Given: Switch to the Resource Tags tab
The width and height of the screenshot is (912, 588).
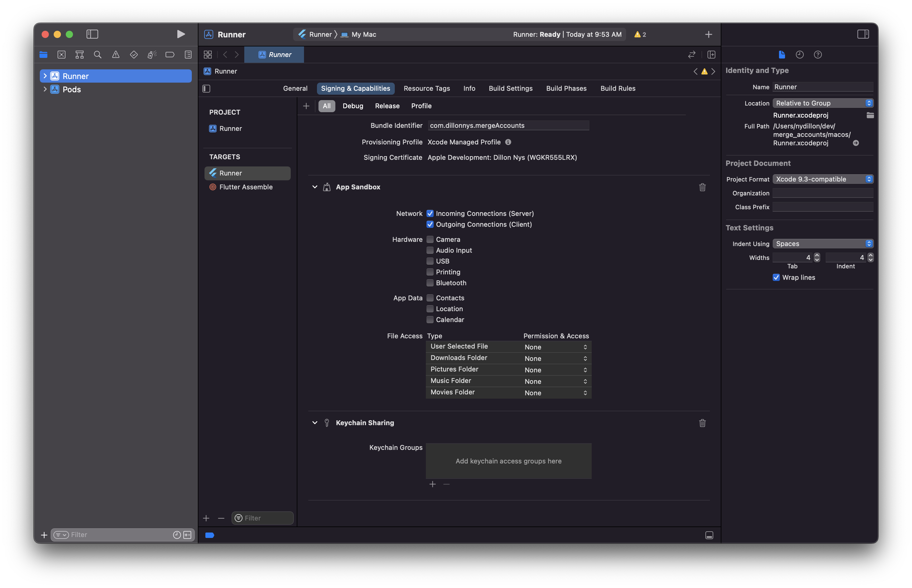Looking at the screenshot, I should coord(426,89).
